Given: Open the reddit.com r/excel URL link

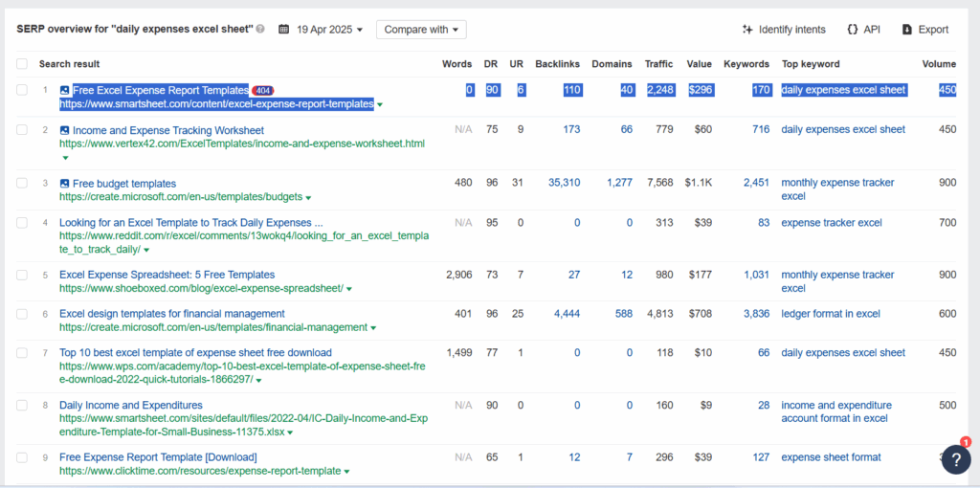Looking at the screenshot, I should (x=244, y=242).
